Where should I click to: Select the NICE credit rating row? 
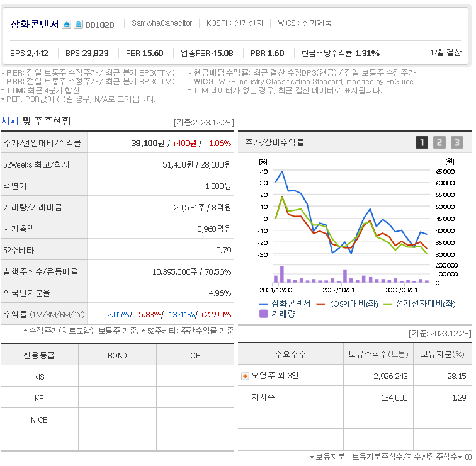point(117,419)
